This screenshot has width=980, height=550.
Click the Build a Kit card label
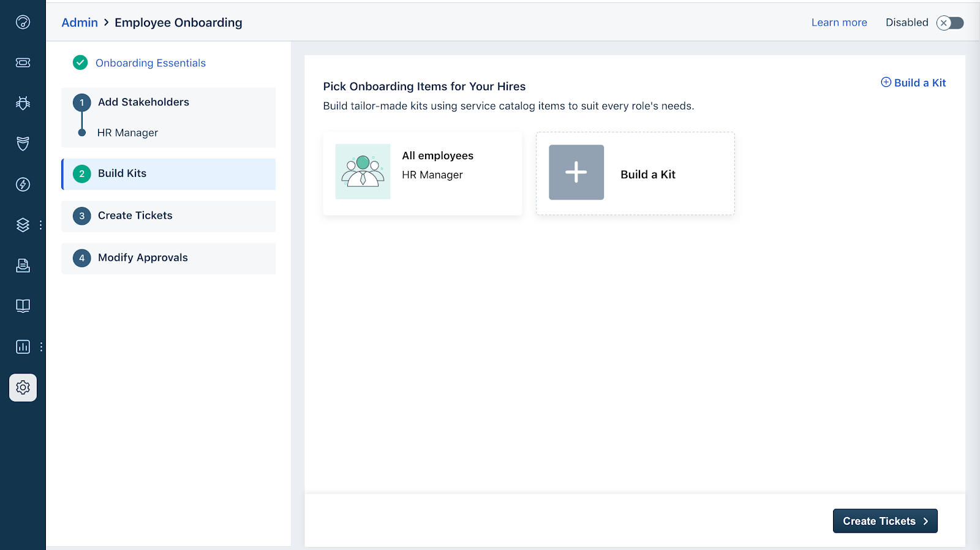648,175
